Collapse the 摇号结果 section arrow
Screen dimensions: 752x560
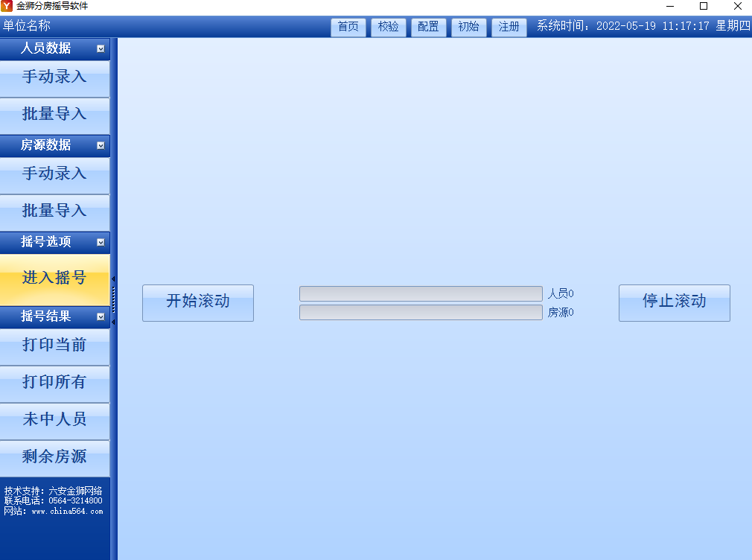(x=101, y=316)
